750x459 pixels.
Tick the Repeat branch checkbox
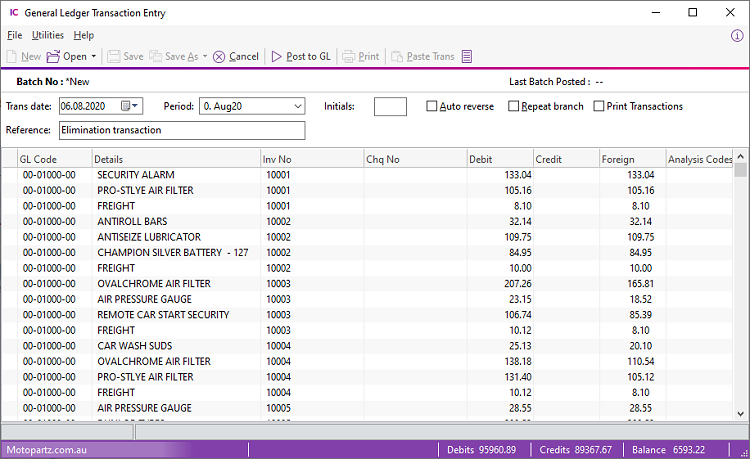514,106
